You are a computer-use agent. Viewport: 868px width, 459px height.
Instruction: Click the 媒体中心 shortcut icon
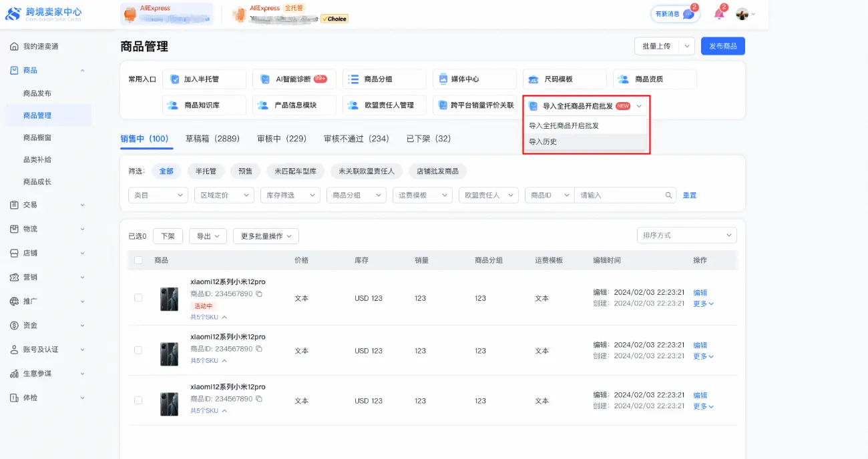click(x=443, y=79)
